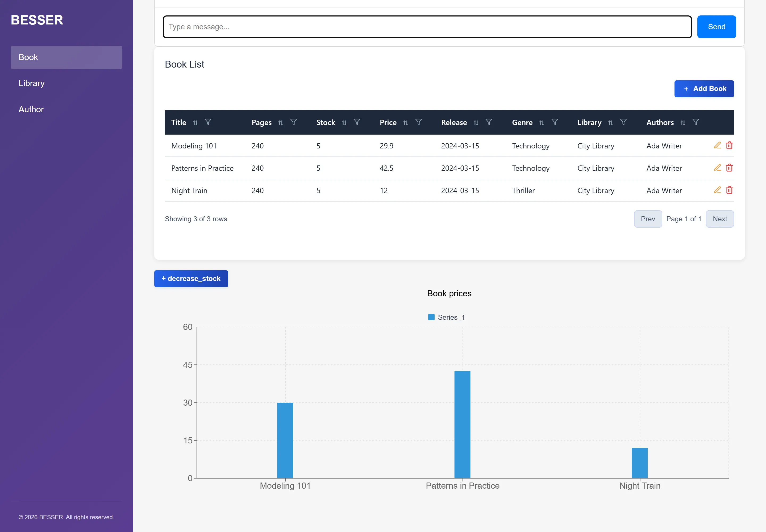Click the BESSER logo title
Viewport: 766px width, 532px height.
coord(37,20)
